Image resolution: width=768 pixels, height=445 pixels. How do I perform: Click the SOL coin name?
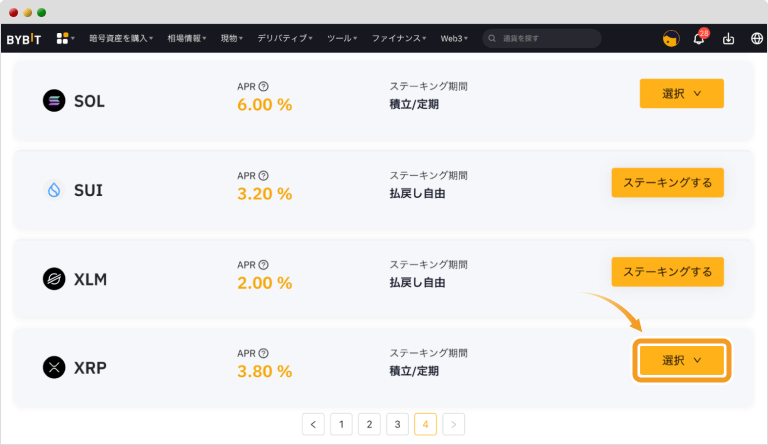tap(89, 101)
